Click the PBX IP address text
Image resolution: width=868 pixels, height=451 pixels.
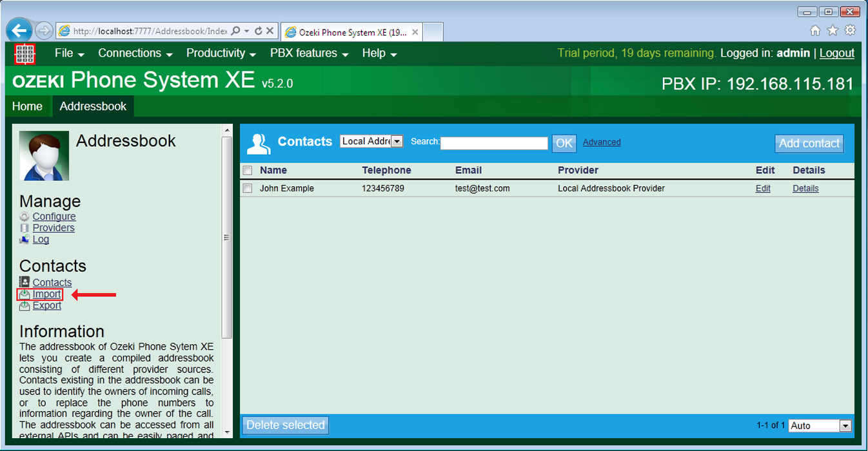pos(758,84)
